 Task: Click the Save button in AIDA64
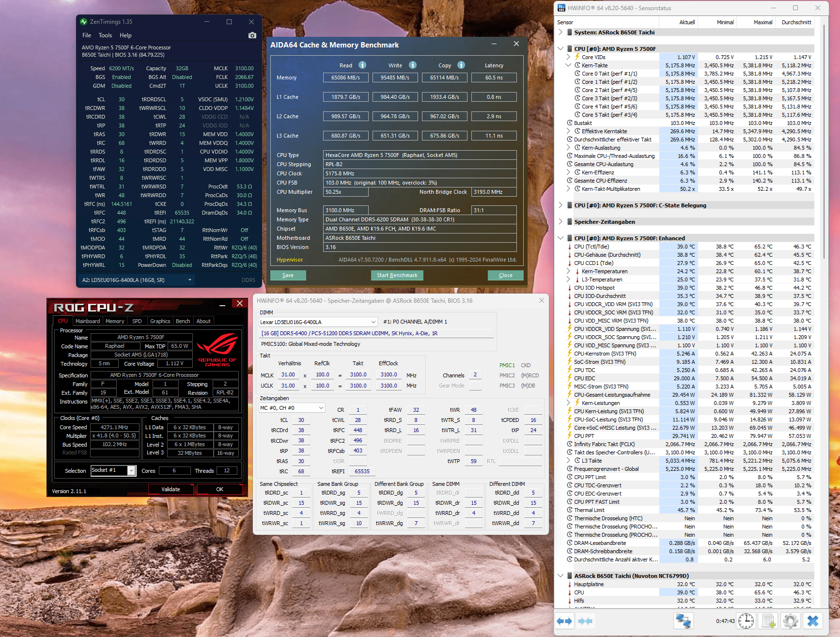(288, 275)
